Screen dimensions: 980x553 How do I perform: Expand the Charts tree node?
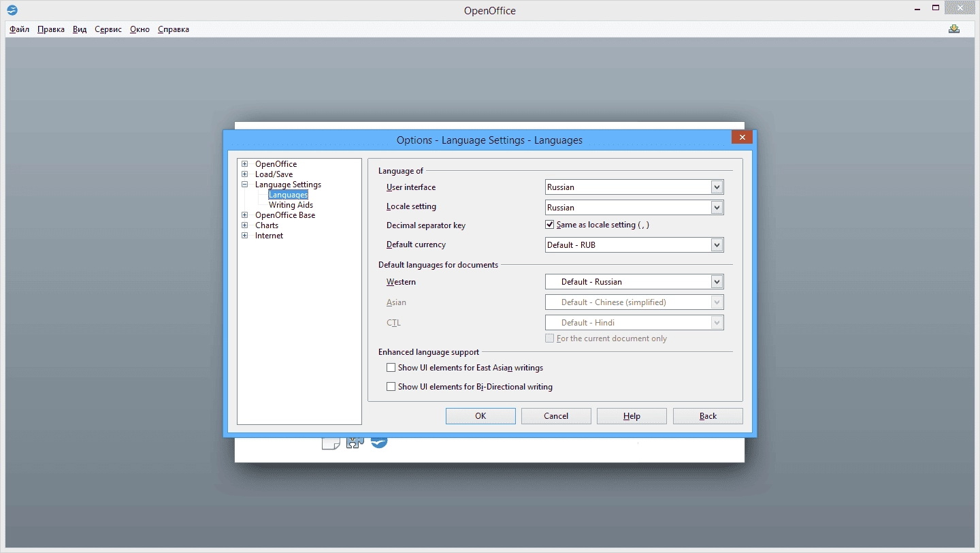click(x=245, y=225)
